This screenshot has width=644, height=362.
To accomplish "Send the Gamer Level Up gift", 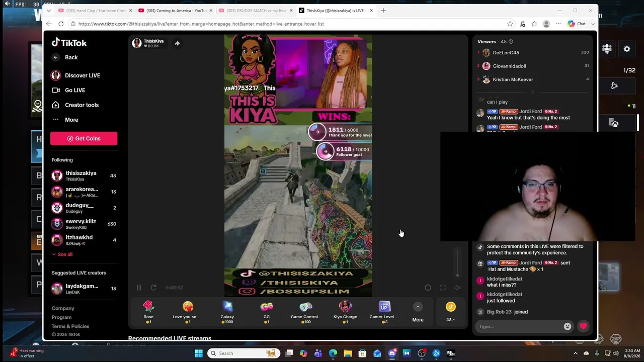I will click(384, 312).
